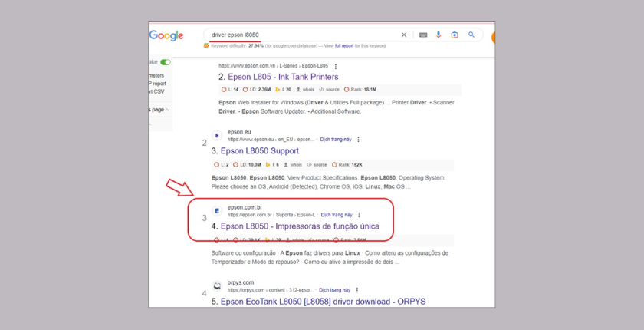Open whois for Epson L805 result
644x330 pixels.
coord(305,90)
